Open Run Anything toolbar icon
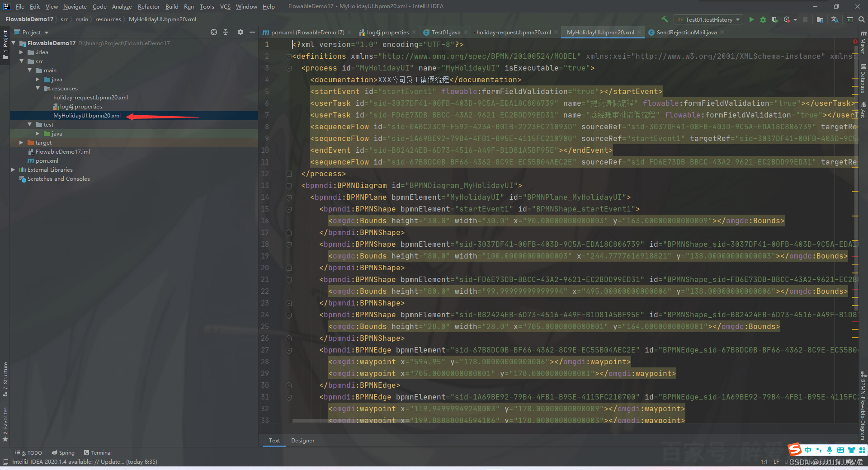The image size is (868, 470). tap(850, 19)
